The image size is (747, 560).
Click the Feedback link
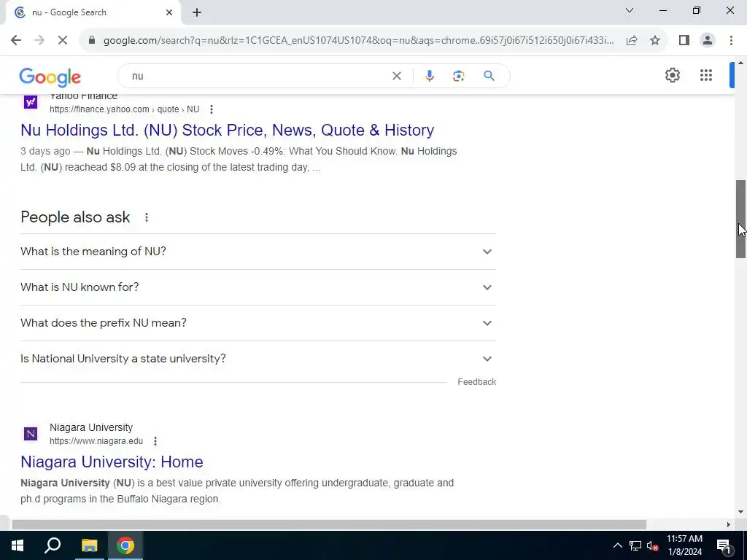476,382
